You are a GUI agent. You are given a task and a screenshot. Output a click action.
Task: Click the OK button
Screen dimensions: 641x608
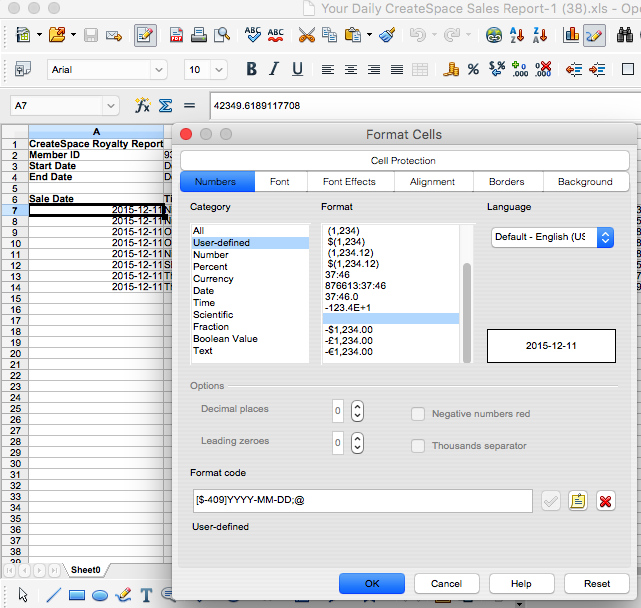[x=371, y=583]
